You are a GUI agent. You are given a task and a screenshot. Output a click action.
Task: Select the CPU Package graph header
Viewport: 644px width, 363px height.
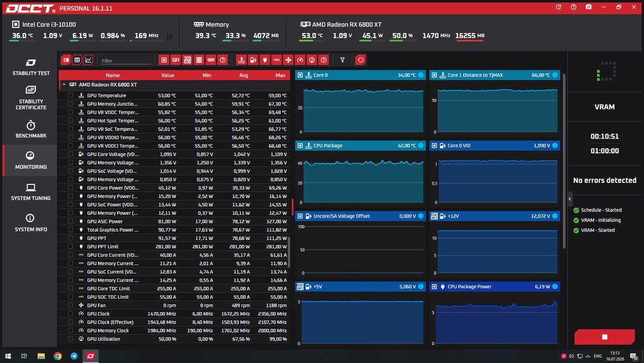click(360, 146)
